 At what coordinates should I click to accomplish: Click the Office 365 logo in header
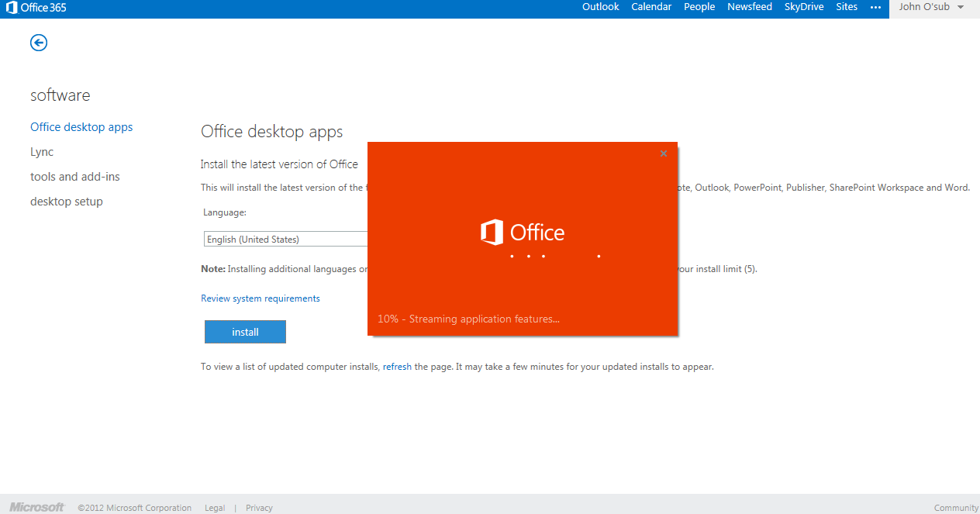pos(36,8)
